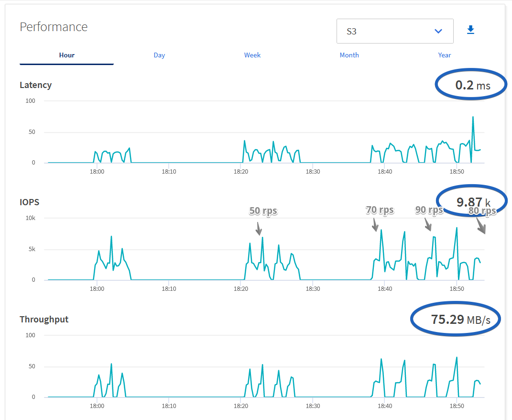
Task: Click the 18:50 label on the Throughput chart
Action: click(x=457, y=406)
